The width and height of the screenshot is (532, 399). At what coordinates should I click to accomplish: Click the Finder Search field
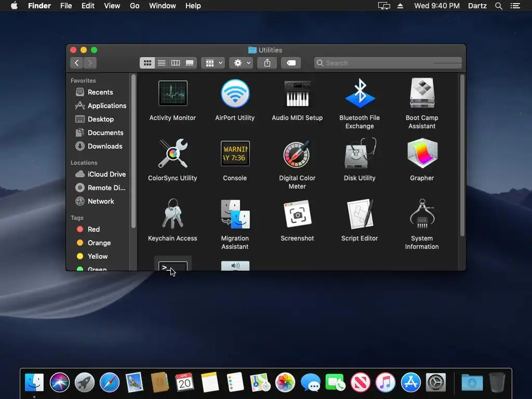(x=388, y=63)
